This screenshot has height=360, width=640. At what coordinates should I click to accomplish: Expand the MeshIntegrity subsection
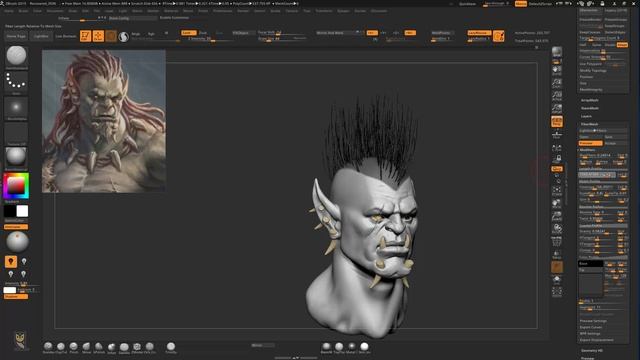click(591, 89)
